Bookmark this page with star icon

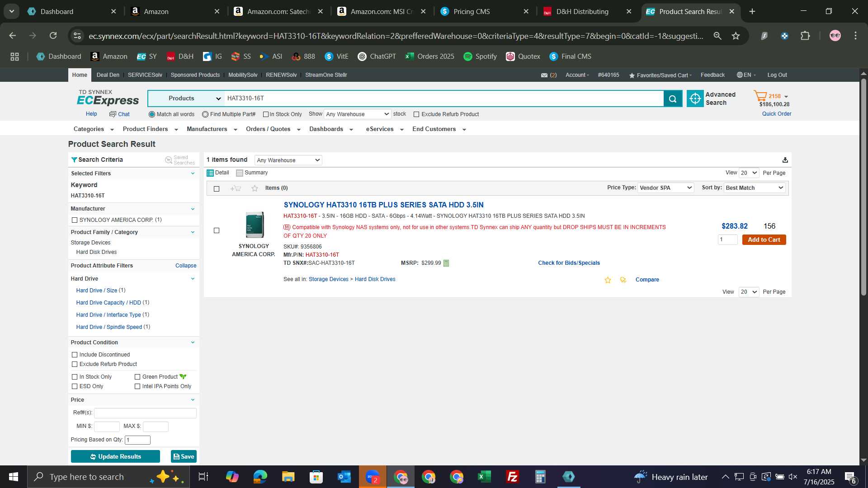click(x=736, y=36)
